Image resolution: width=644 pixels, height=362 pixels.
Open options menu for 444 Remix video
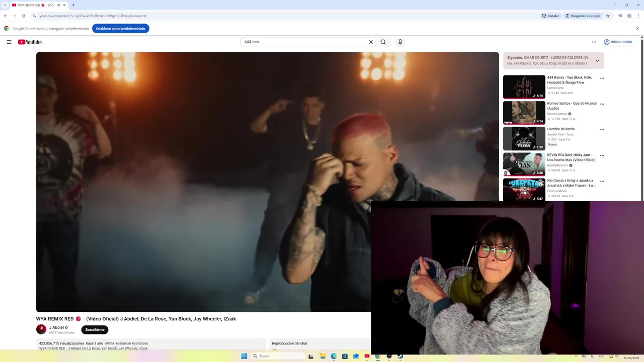(602, 78)
